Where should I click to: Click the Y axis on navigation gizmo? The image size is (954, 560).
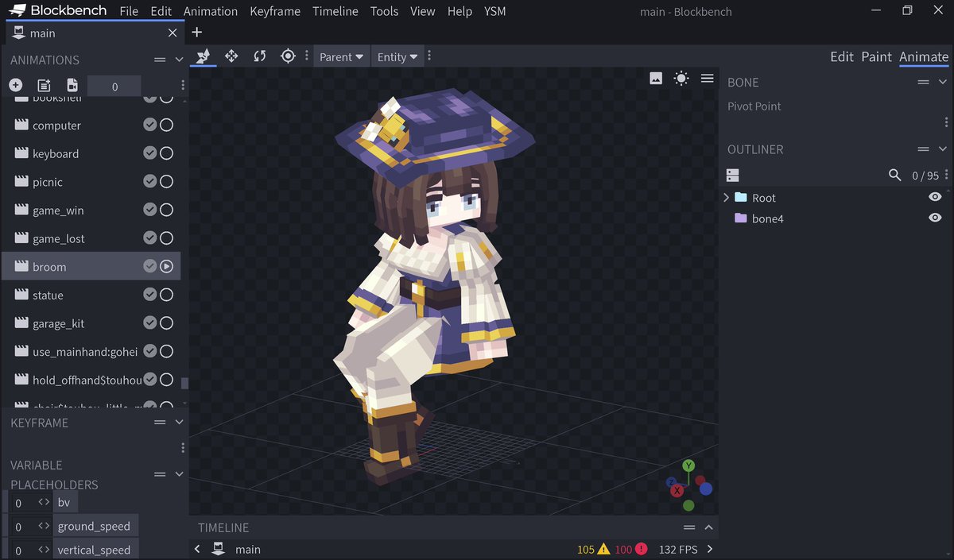688,465
